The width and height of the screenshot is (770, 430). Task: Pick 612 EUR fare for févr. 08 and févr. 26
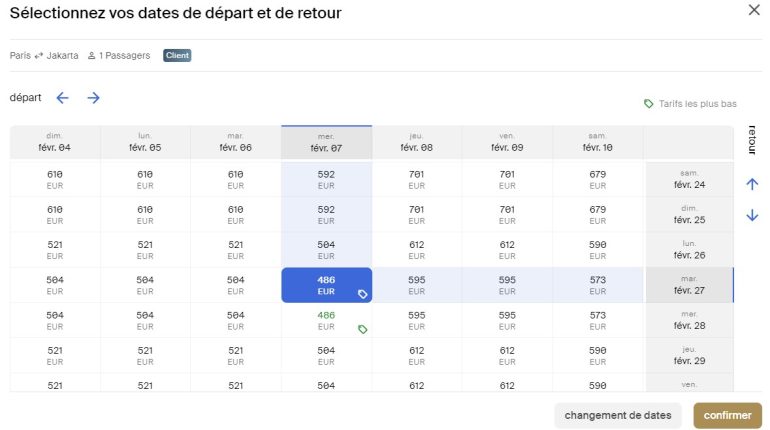[416, 250]
